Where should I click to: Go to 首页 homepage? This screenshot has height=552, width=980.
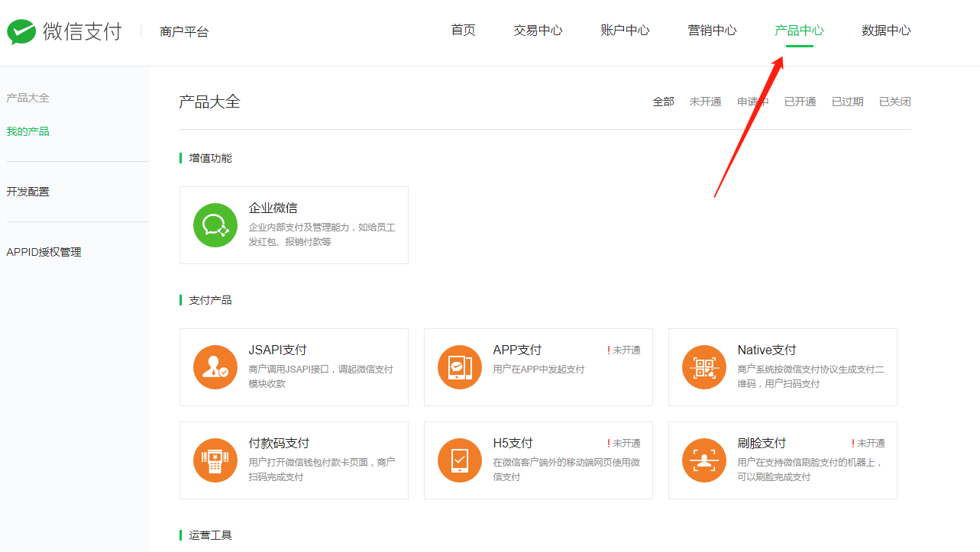coord(462,31)
